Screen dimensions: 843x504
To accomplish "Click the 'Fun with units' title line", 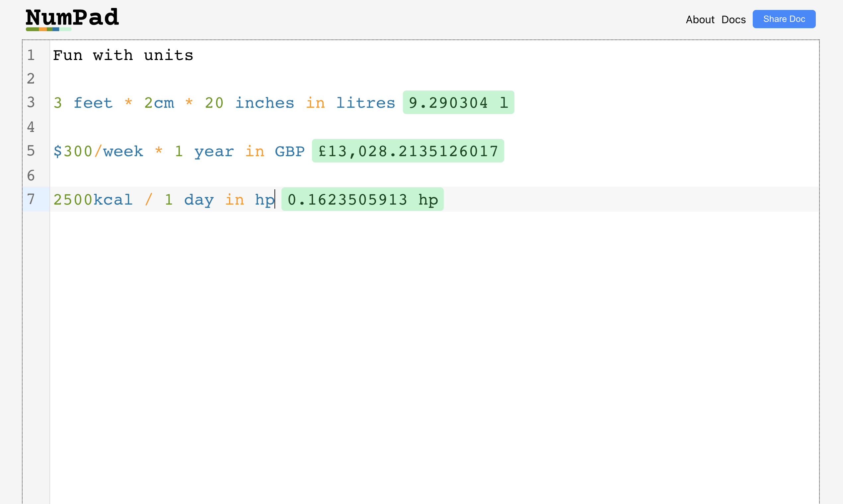I will click(x=123, y=55).
